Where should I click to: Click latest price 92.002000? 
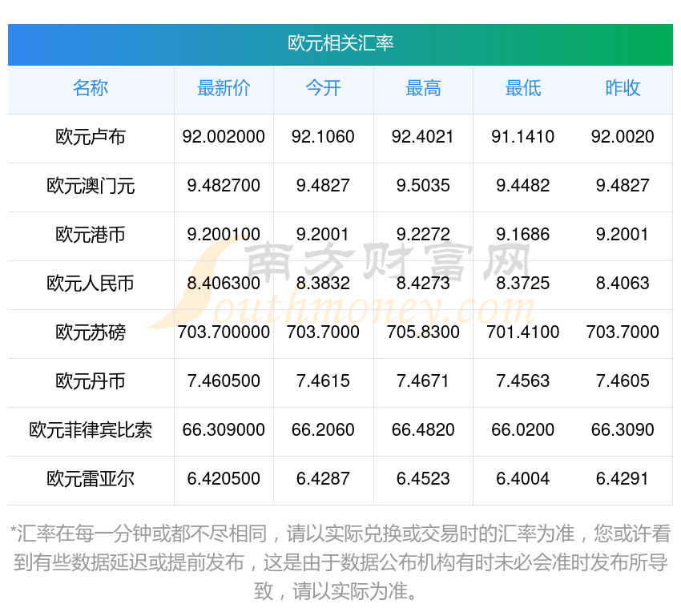[x=224, y=137]
